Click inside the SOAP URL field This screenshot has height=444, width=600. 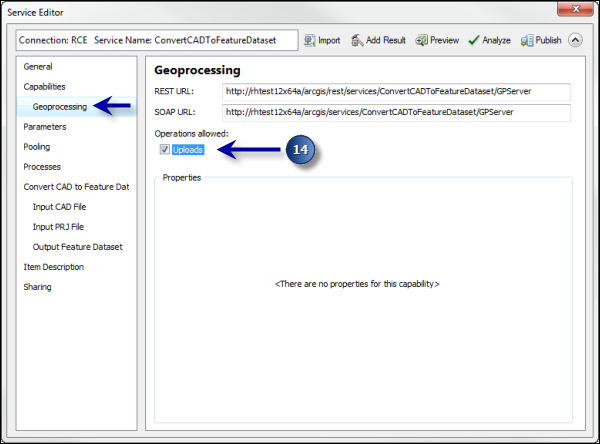click(x=396, y=113)
